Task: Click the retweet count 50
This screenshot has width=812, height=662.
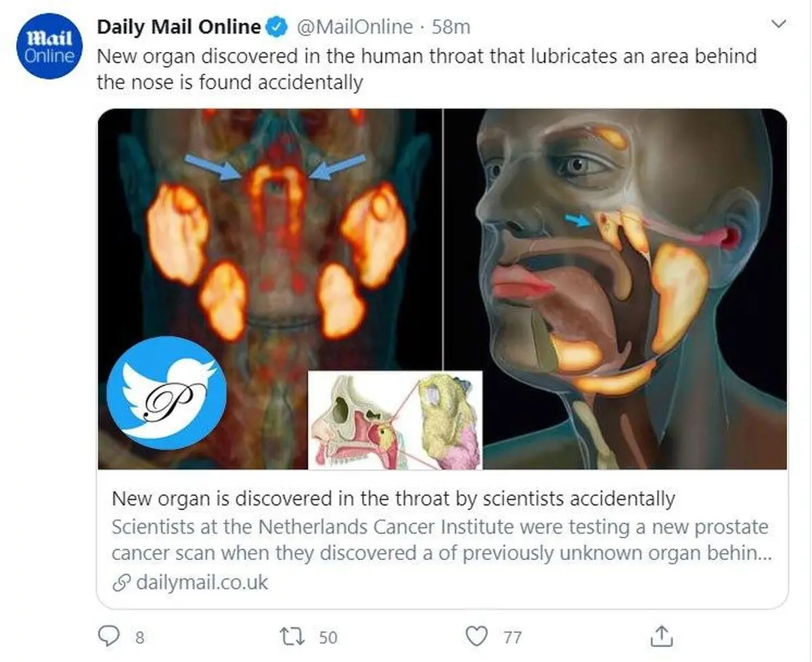Action: coord(328,637)
